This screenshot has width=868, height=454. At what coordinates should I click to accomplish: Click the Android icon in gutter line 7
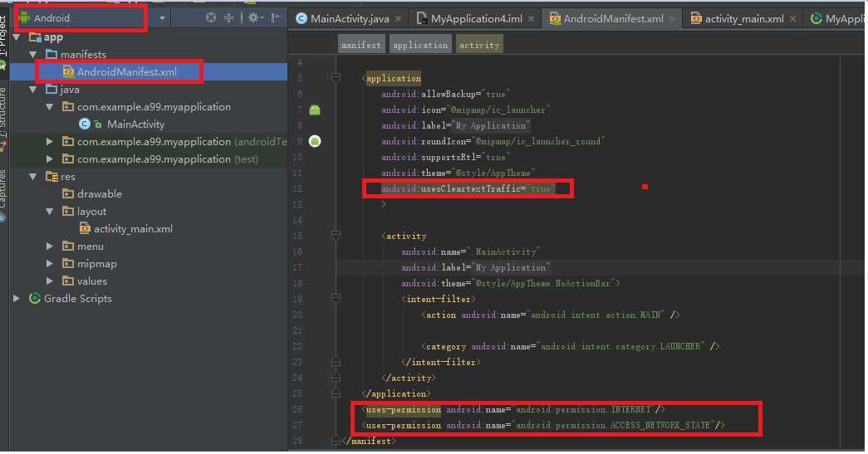pyautogui.click(x=315, y=110)
